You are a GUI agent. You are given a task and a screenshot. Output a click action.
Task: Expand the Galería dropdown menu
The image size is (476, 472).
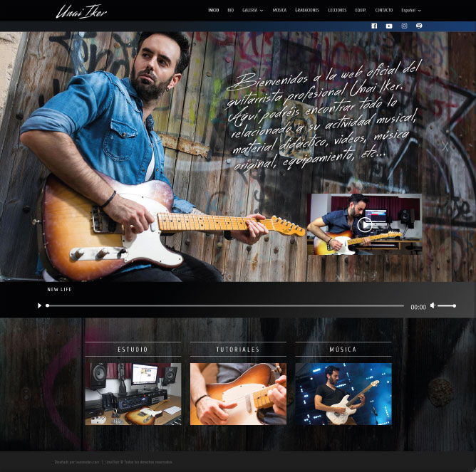click(x=252, y=11)
